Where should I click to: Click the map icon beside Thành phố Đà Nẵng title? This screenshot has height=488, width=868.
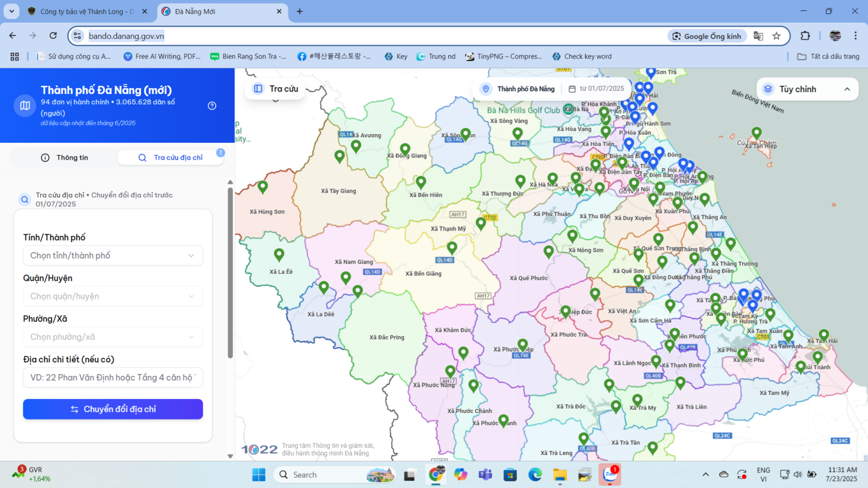coord(25,105)
